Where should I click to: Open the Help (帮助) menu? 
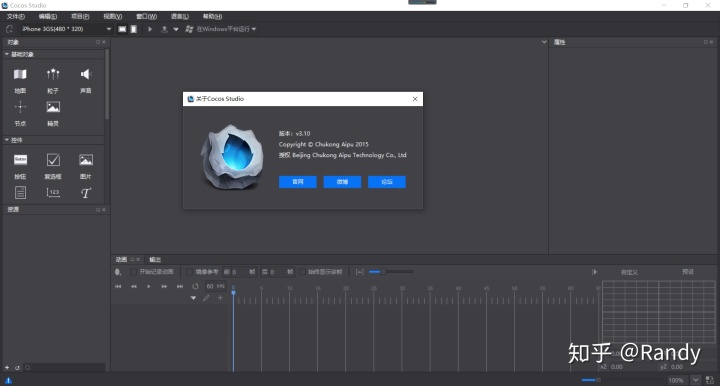[212, 16]
